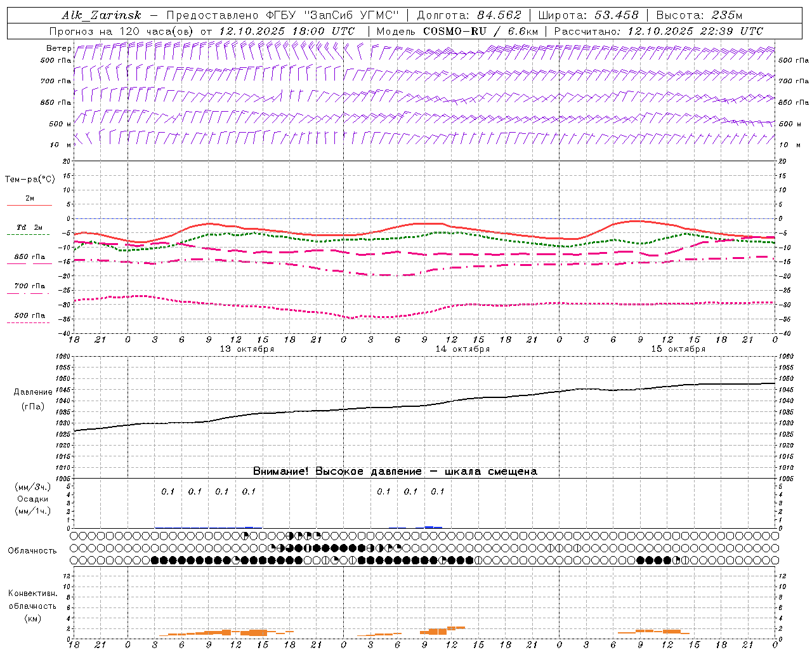The width and height of the screenshot is (812, 650).
Task: Click the 'Облачность' cloud cover row label
Action: tap(32, 551)
